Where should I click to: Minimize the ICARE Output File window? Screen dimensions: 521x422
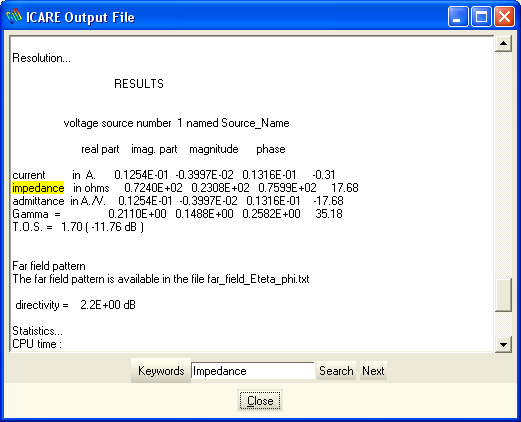[458, 17]
